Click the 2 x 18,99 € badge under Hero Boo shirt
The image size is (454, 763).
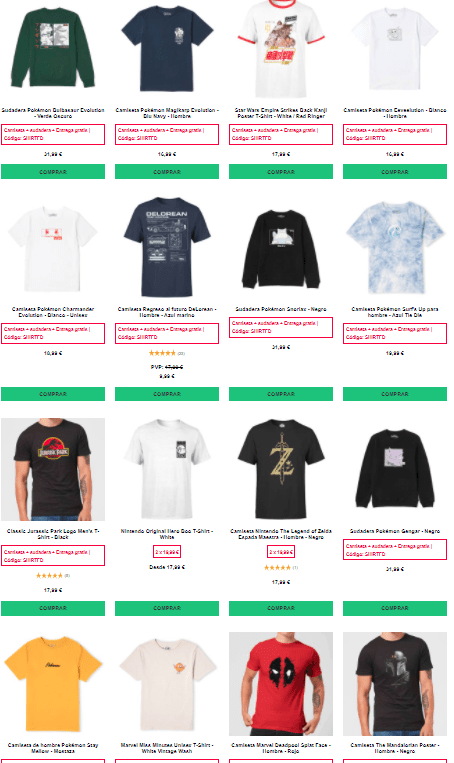(x=167, y=552)
